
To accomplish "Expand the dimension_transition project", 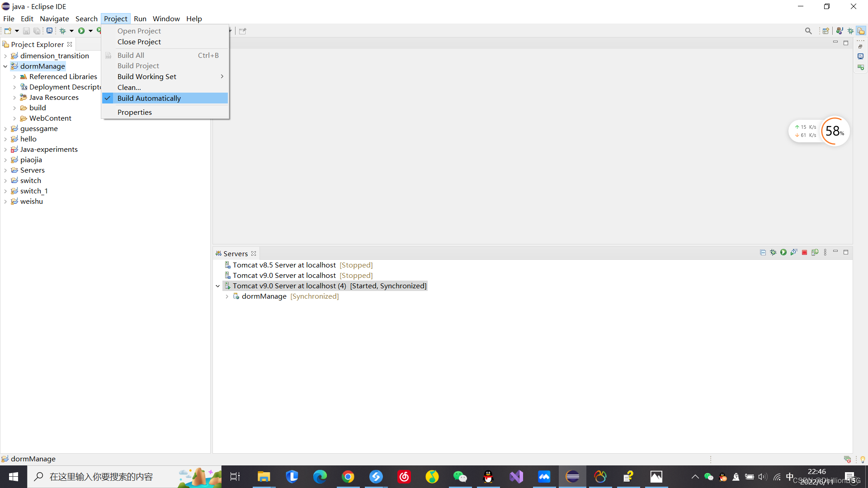I will (x=5, y=56).
